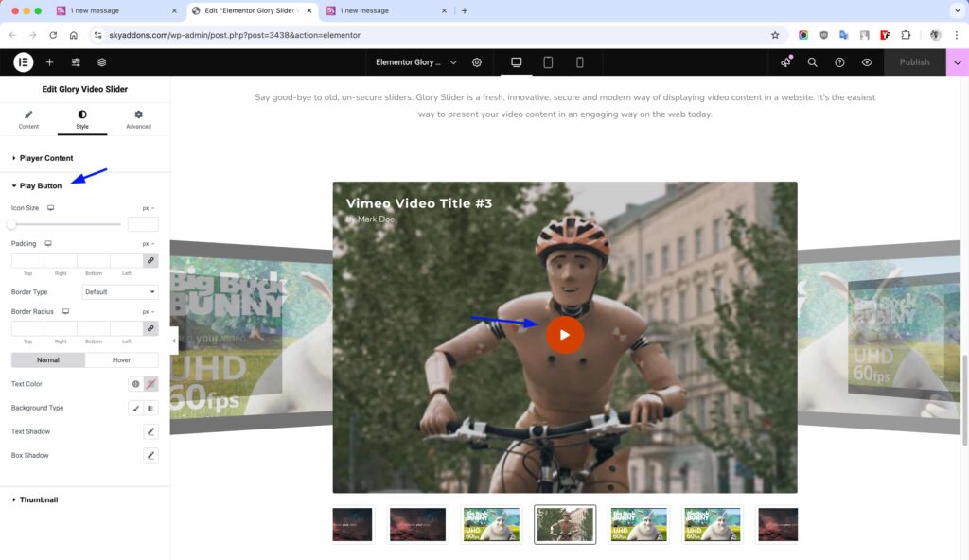Preview changes with the eye icon
Screen dimensions: 969x560
867,62
